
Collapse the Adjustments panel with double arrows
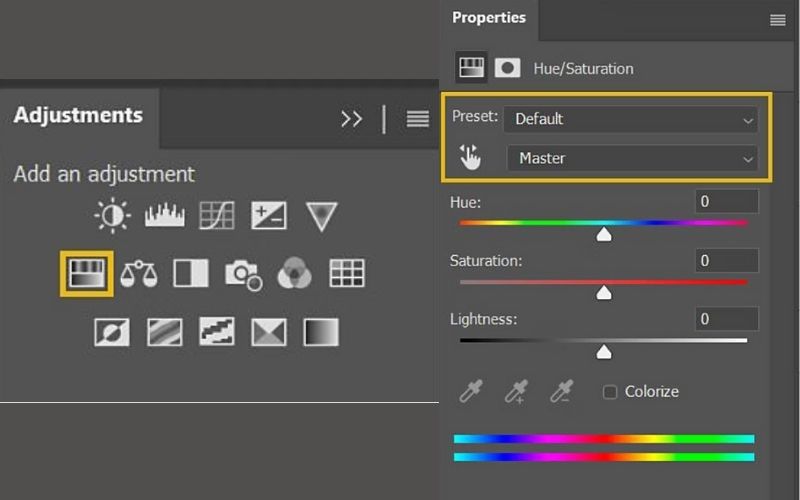click(352, 119)
